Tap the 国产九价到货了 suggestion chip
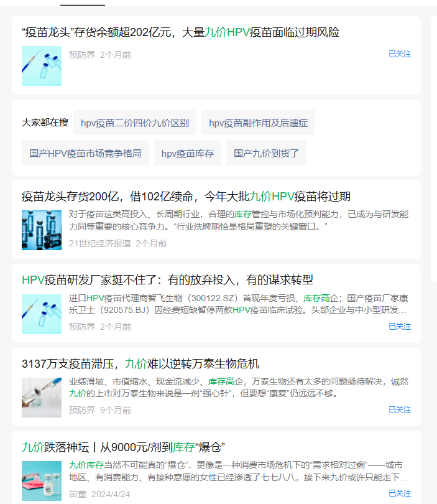Image resolution: width=437 pixels, height=504 pixels. click(x=266, y=153)
